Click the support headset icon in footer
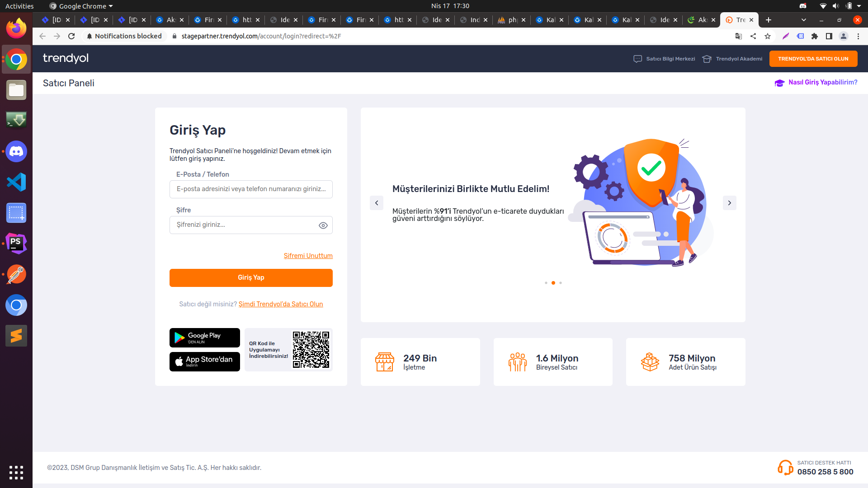 [x=785, y=468]
